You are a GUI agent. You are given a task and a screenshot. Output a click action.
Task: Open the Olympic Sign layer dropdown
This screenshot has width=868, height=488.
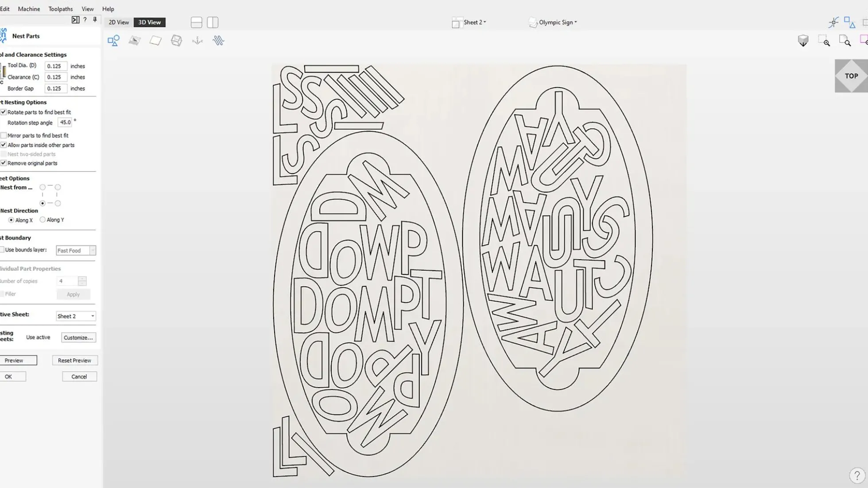click(x=558, y=22)
